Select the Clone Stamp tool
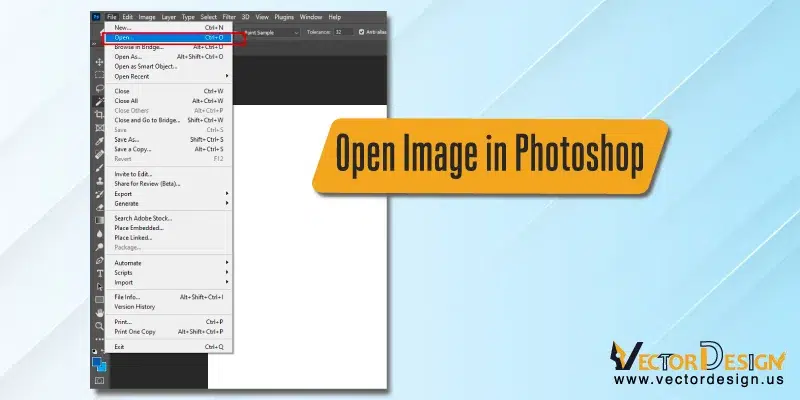Screen dimensions: 800x400 click(x=99, y=181)
